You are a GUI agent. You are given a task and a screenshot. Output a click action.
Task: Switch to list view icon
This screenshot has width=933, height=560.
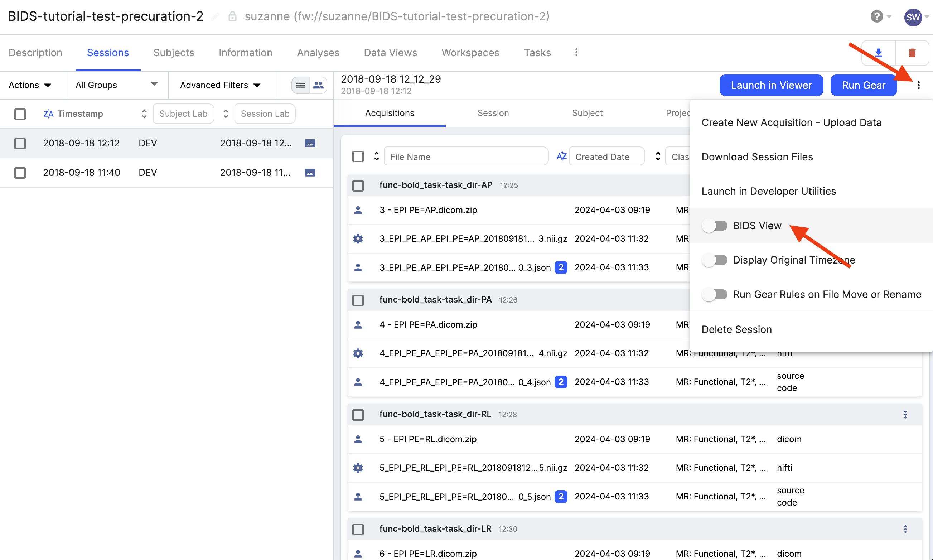tap(301, 85)
